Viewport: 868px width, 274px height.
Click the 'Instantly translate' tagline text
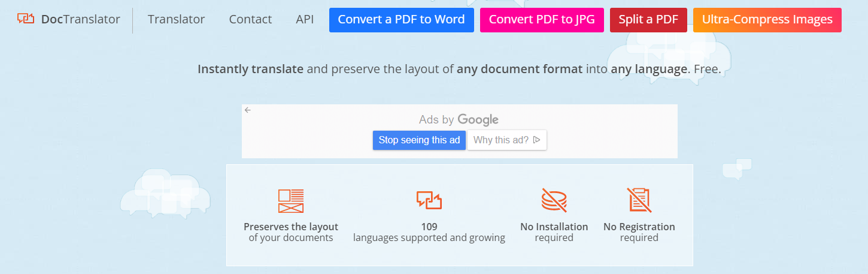click(251, 69)
